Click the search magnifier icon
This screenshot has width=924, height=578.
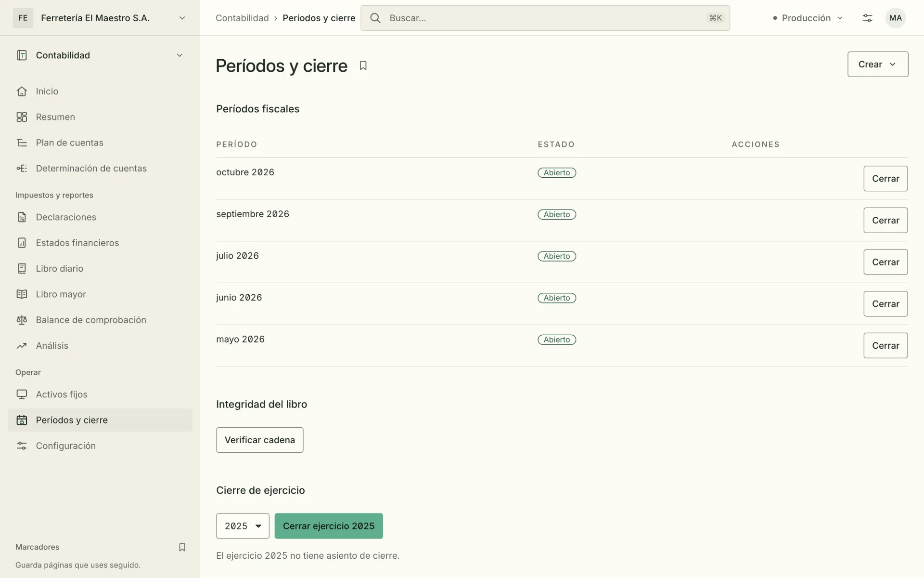tap(375, 18)
